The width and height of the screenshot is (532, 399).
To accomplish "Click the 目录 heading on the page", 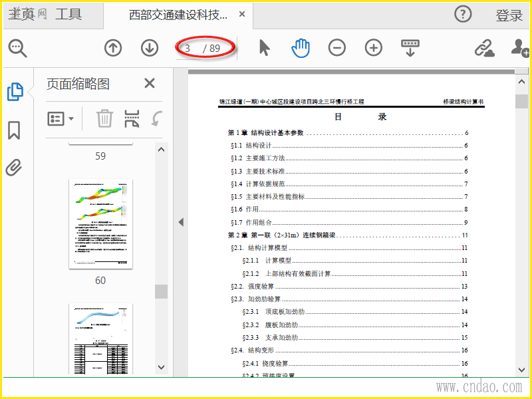I will tap(360, 117).
